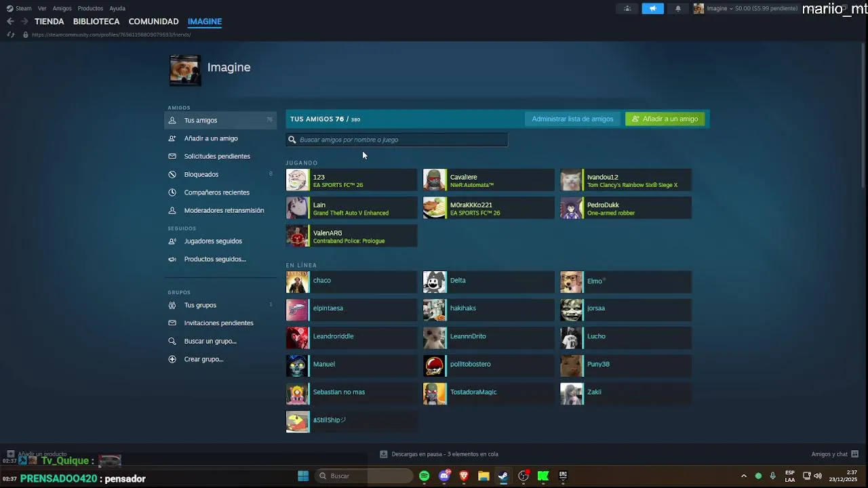868x488 pixels.
Task: Click the back navigation arrow
Action: click(x=10, y=22)
